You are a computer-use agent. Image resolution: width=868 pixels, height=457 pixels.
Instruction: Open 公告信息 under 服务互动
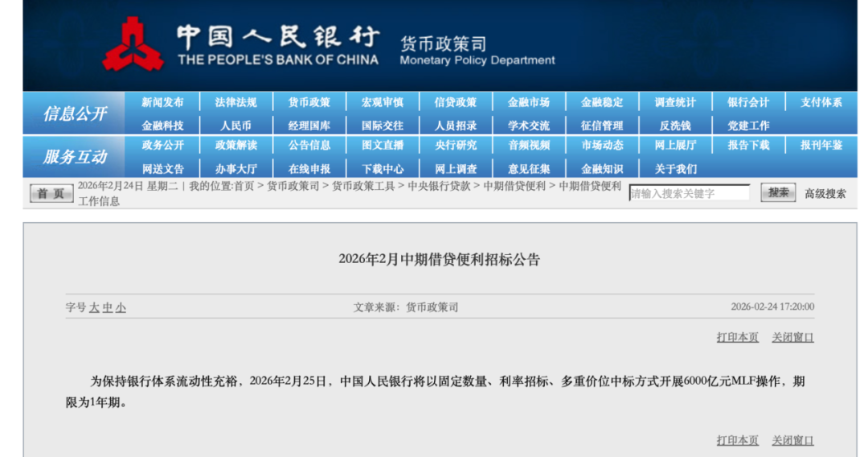309,146
